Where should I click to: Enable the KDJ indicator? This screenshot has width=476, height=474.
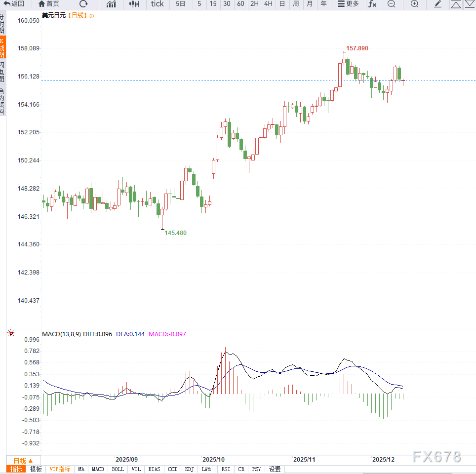pyautogui.click(x=189, y=469)
